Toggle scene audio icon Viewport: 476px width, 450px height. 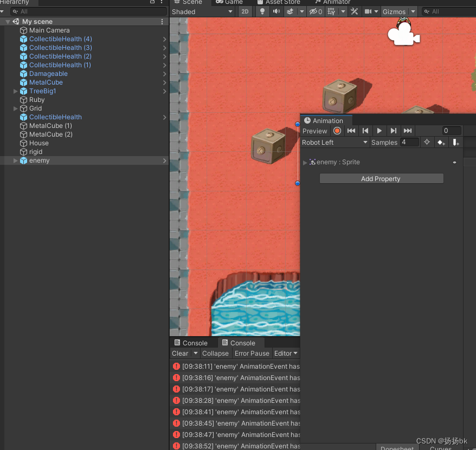click(276, 11)
